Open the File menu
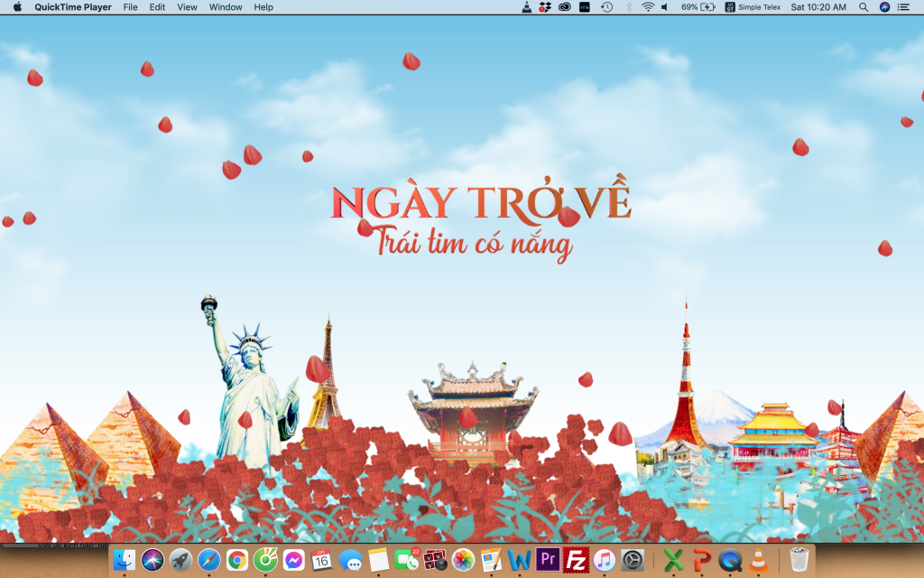This screenshot has width=924, height=578. click(x=130, y=7)
